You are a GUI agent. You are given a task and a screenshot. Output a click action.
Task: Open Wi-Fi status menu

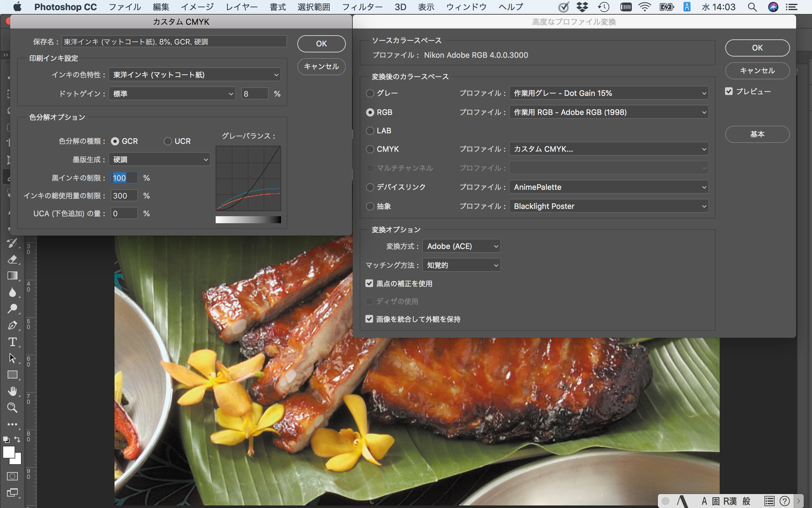[645, 7]
